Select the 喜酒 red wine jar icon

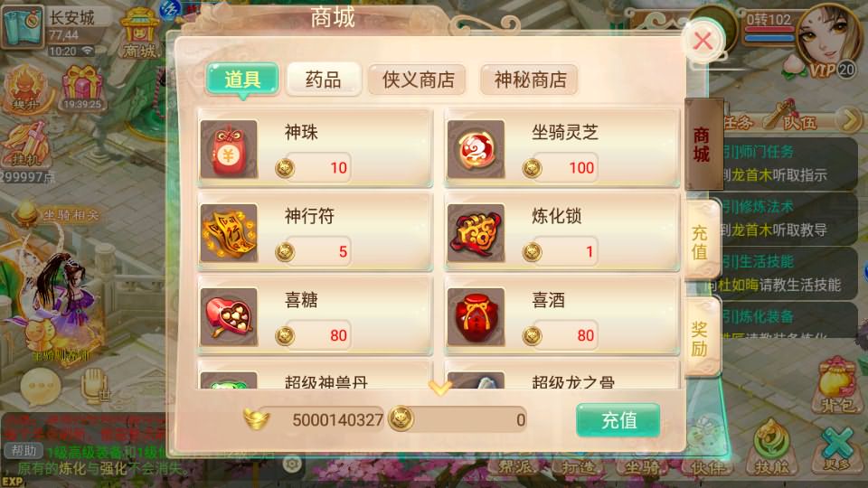[476, 316]
